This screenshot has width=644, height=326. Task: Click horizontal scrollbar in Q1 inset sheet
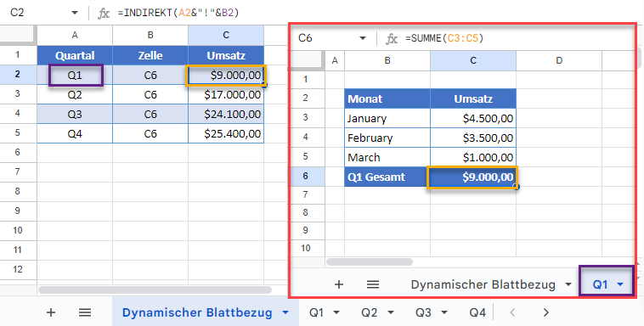click(x=370, y=262)
